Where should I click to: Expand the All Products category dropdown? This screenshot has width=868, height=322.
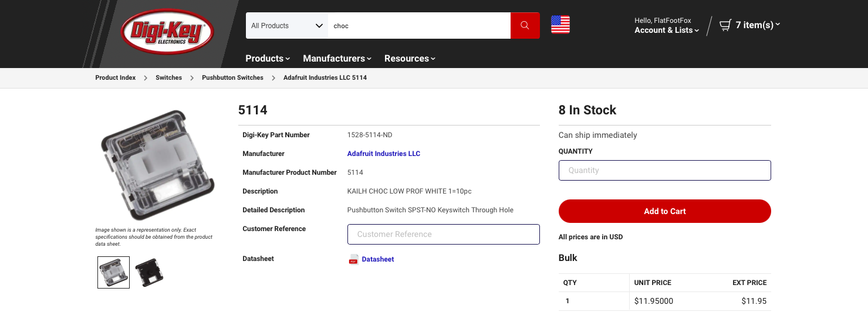pyautogui.click(x=287, y=26)
